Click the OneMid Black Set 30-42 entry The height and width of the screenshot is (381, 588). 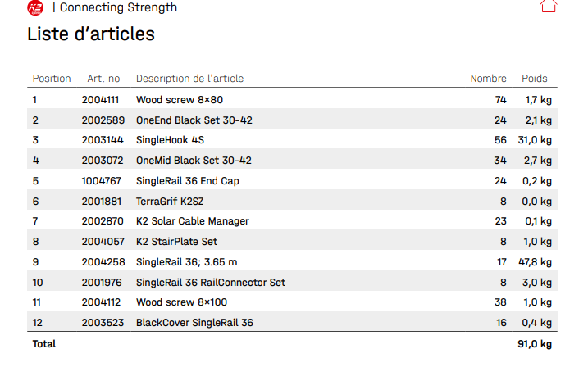(x=194, y=161)
